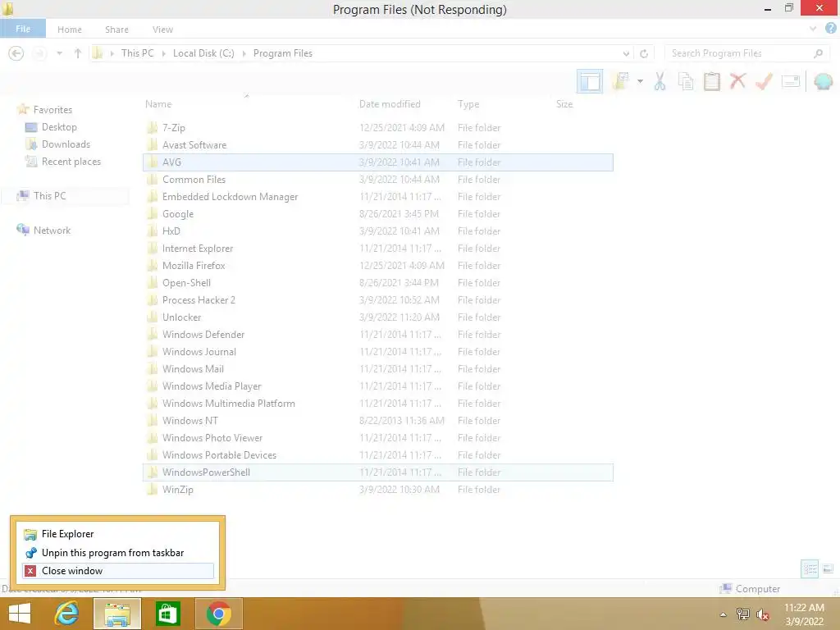Select Recent places in navigation pane

[71, 162]
